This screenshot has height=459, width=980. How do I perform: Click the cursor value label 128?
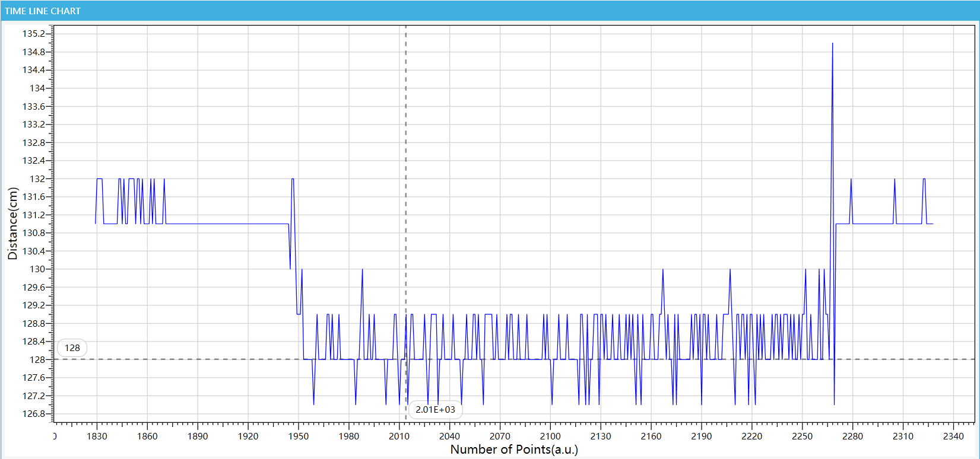[x=72, y=348]
